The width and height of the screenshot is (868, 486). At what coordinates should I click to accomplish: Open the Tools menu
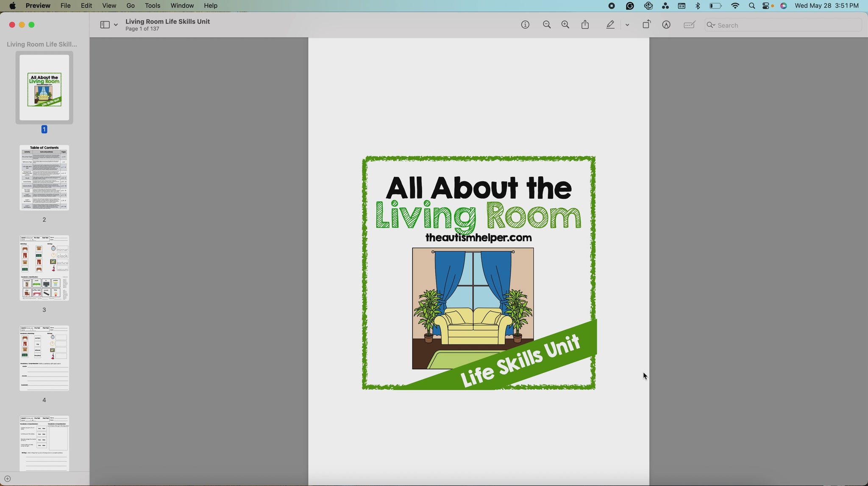click(152, 6)
